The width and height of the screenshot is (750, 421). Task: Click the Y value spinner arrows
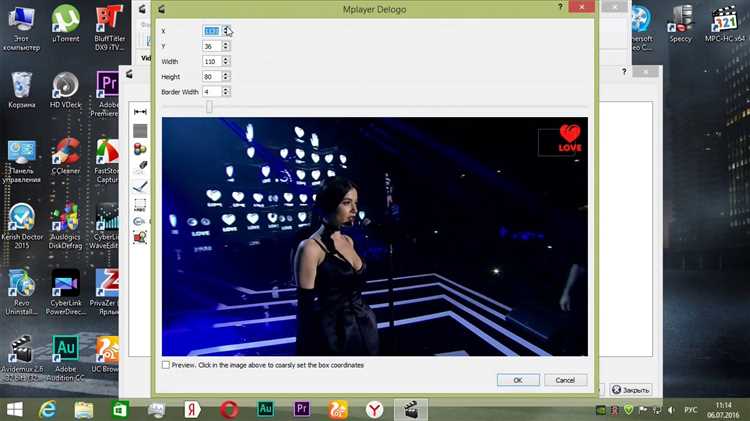[x=226, y=46]
